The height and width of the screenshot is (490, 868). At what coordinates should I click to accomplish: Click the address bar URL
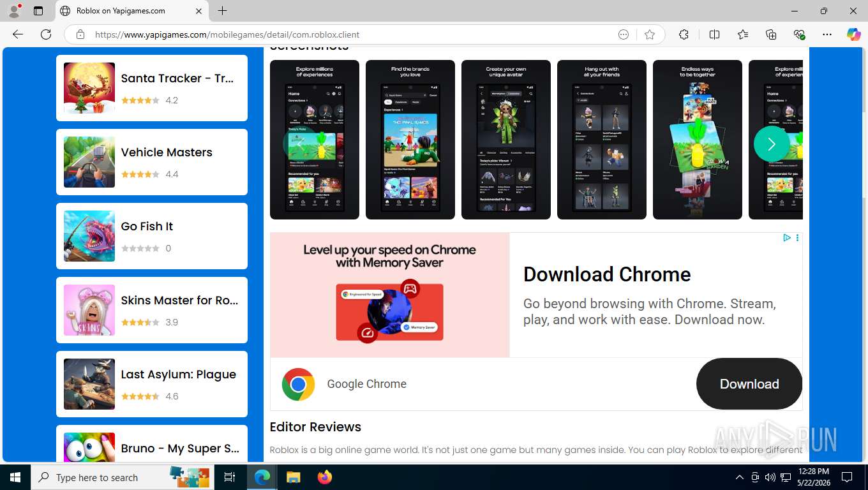(x=227, y=34)
